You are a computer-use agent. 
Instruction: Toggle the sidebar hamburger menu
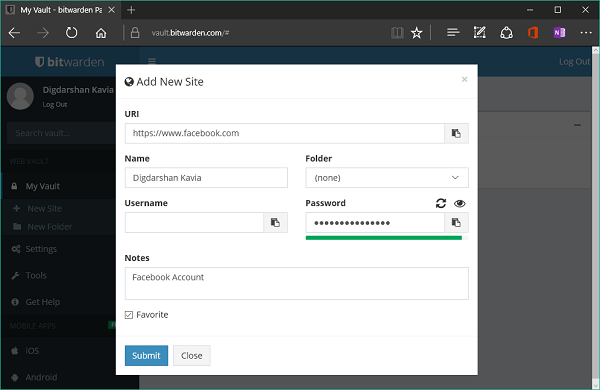[152, 61]
